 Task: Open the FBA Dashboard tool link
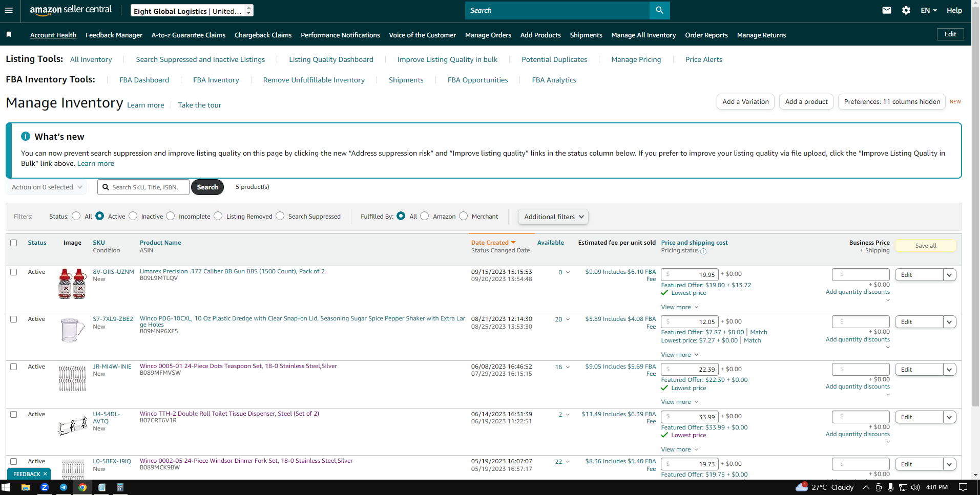coord(144,80)
